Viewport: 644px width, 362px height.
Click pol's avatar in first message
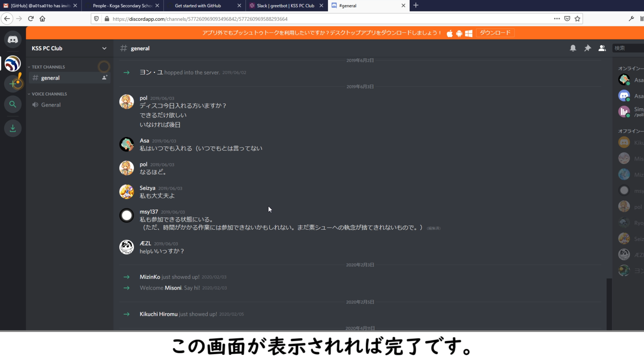click(x=126, y=102)
